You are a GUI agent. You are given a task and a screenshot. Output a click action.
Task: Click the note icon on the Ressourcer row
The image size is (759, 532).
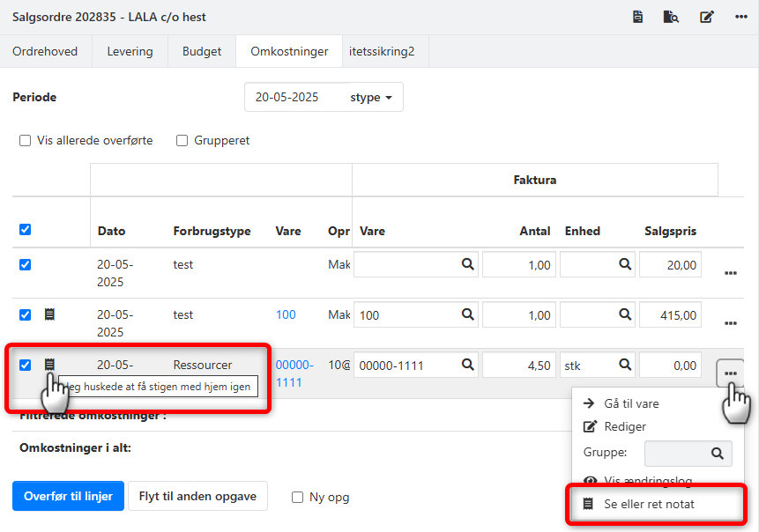pos(50,364)
